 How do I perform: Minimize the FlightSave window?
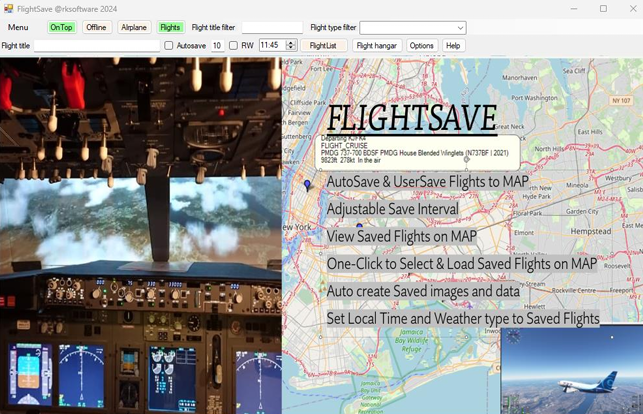click(x=574, y=9)
